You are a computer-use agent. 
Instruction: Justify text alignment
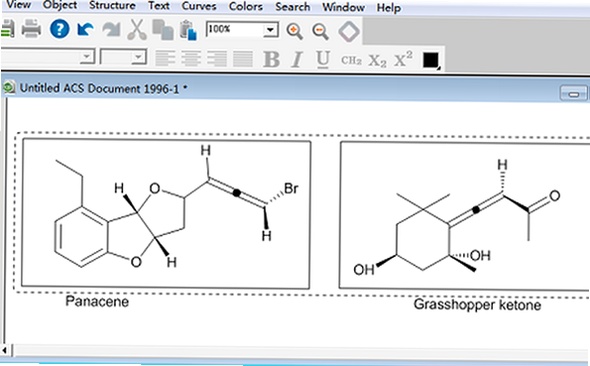tap(243, 59)
